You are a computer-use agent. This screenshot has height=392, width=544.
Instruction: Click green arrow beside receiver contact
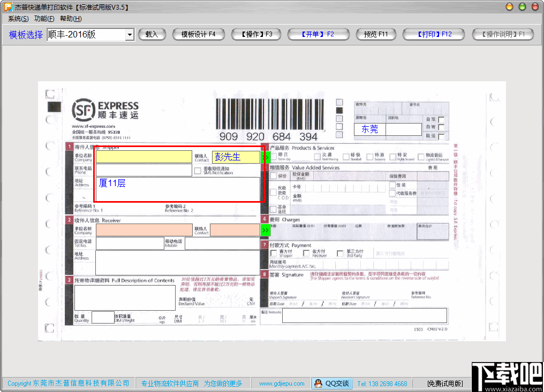(266, 230)
